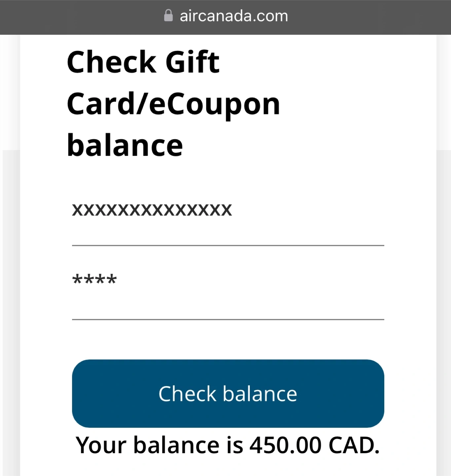Click empty dark area of address bar

(x=363, y=17)
